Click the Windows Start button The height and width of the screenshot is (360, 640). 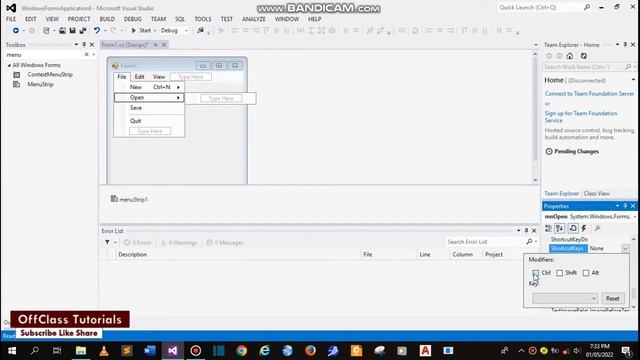[12, 351]
